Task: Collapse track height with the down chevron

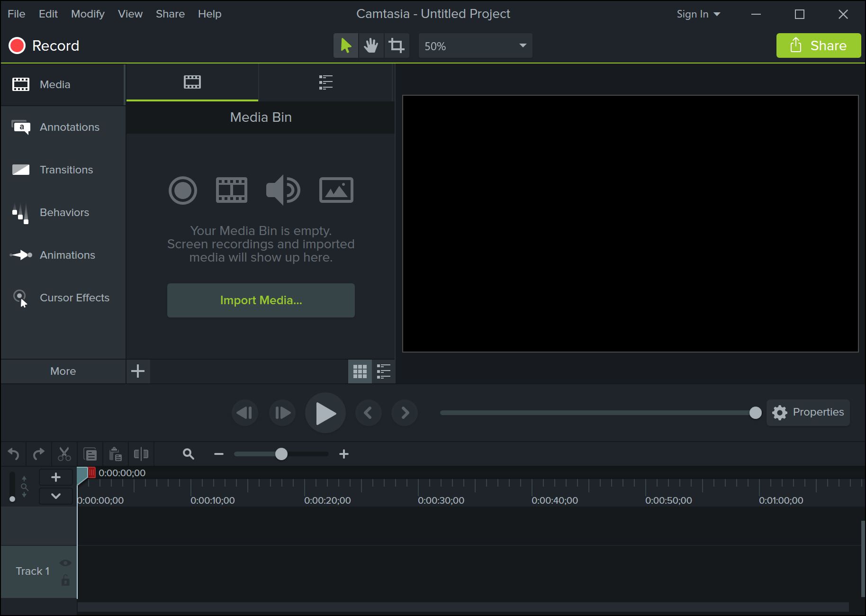Action: coord(55,496)
